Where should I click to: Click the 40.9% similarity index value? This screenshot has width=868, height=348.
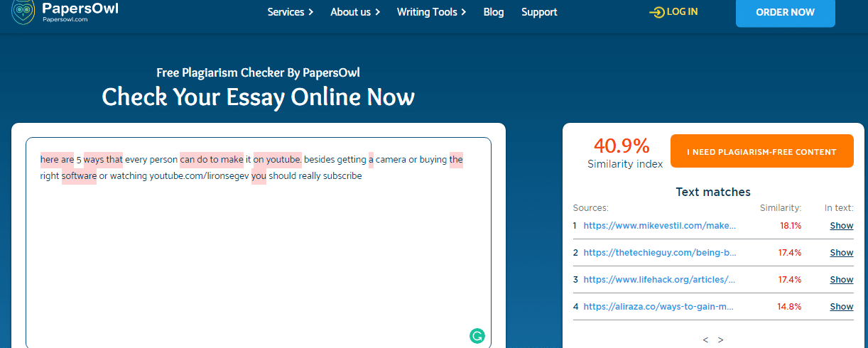point(622,146)
